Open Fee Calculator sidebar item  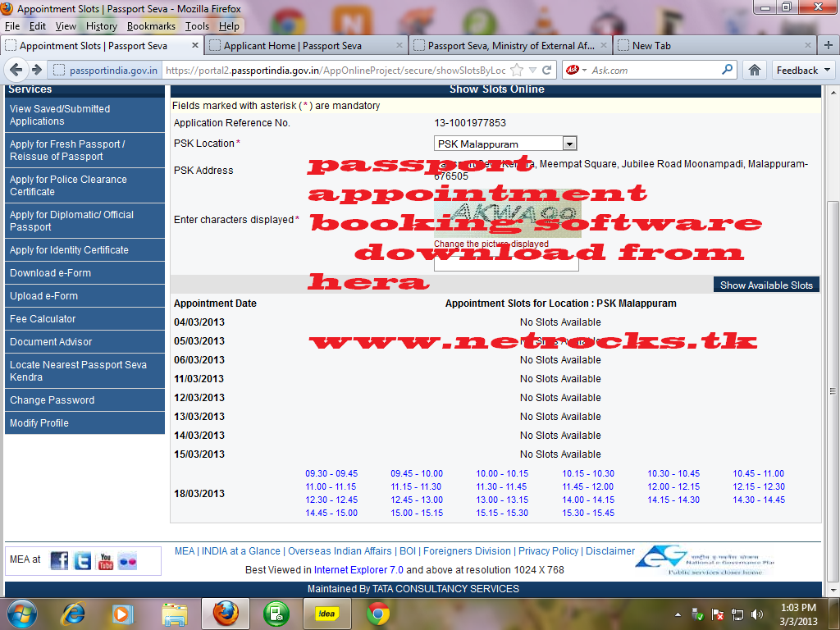click(x=84, y=319)
